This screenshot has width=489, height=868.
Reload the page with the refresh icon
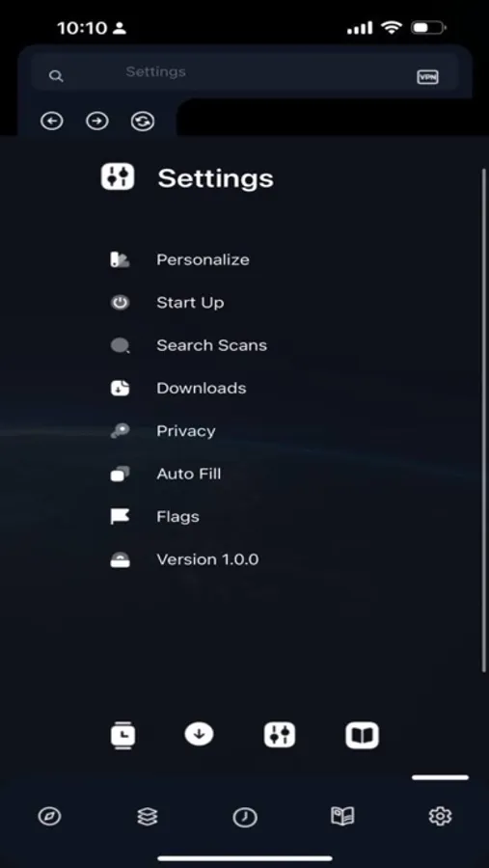[x=143, y=121]
